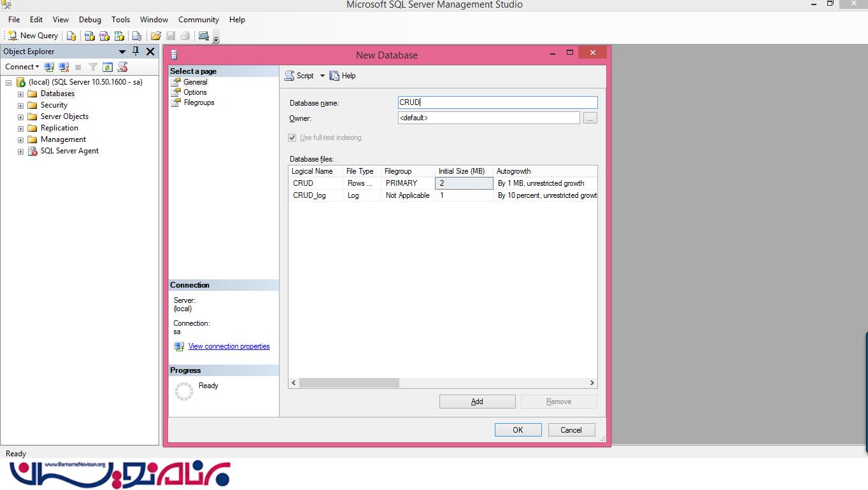
Task: Click the Disconnect icon in Object Explorer
Action: [x=64, y=67]
